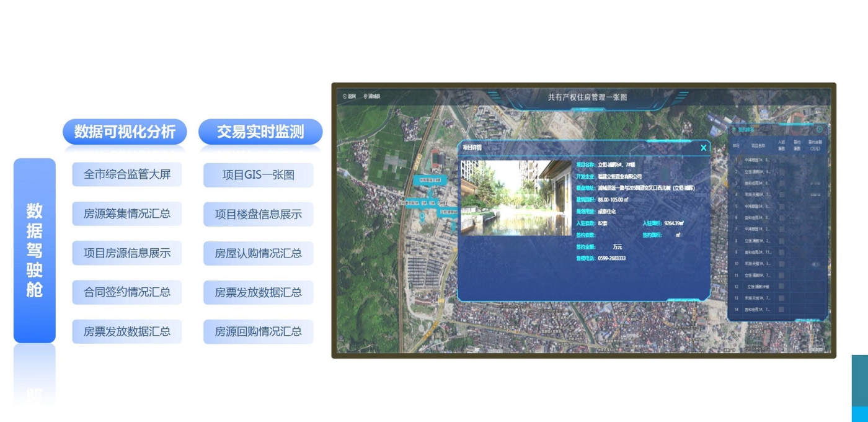Open 全市综合监管大屏
Viewport: 868px width, 422px height.
(127, 174)
